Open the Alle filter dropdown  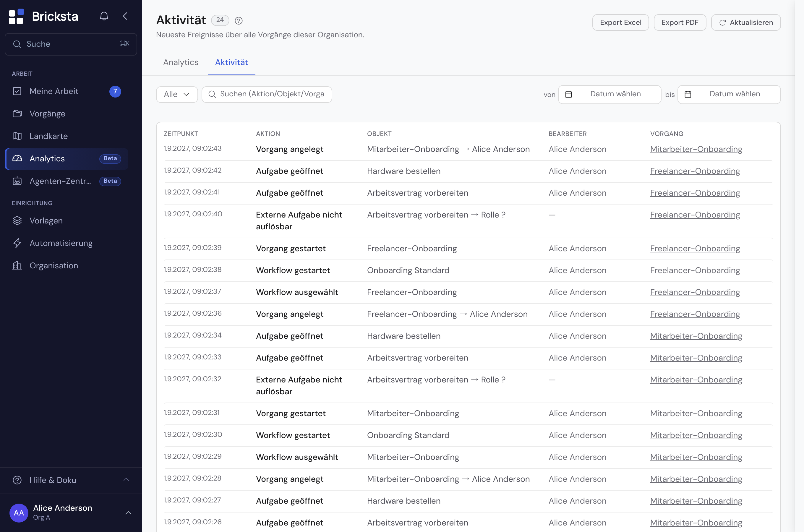tap(177, 94)
